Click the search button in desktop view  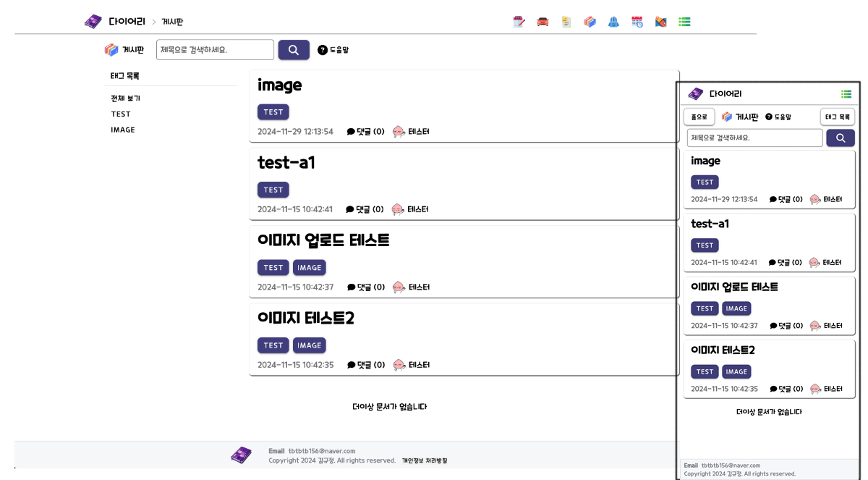(294, 50)
